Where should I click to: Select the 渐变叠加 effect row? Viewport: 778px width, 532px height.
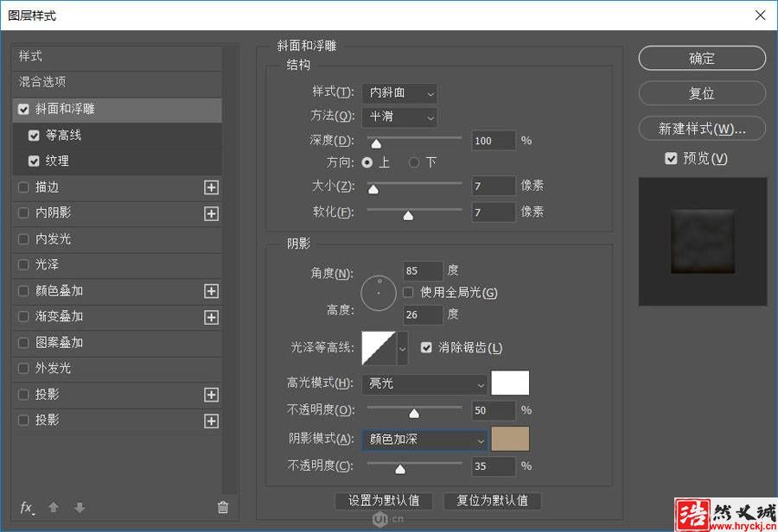(x=117, y=317)
